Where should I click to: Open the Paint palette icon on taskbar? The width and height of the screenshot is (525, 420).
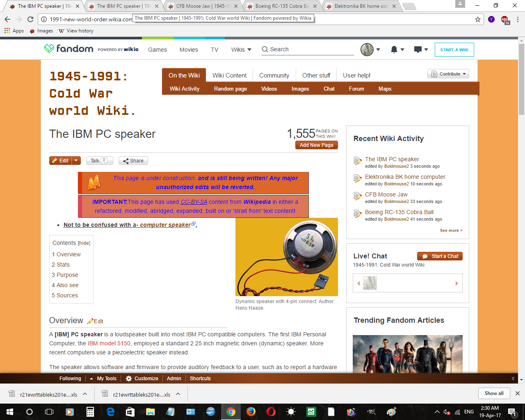point(392,412)
